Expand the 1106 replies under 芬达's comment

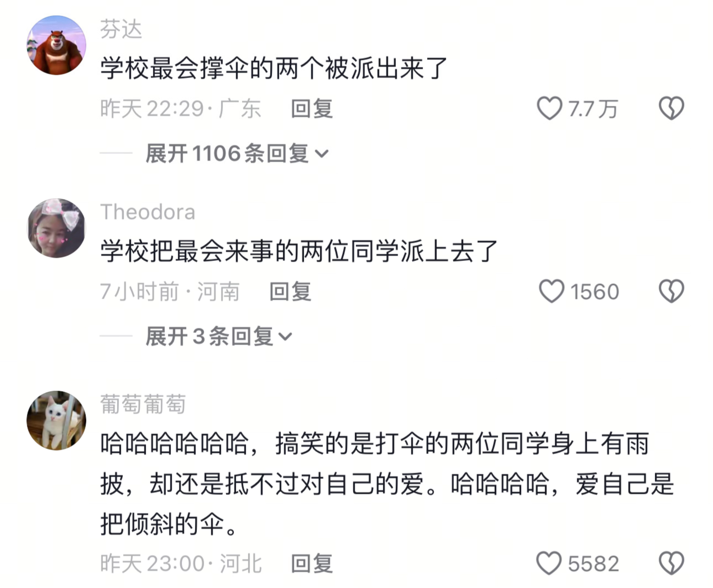click(x=237, y=153)
